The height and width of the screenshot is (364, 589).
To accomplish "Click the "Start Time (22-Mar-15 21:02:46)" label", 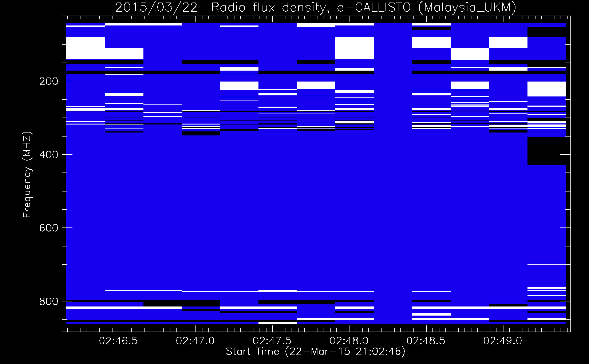I will (316, 352).
